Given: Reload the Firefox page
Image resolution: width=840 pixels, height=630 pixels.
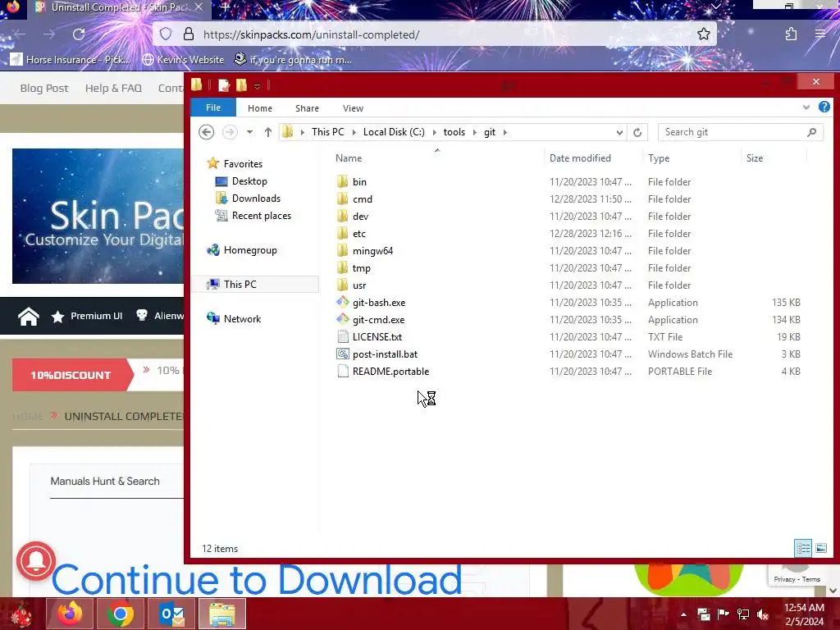Looking at the screenshot, I should point(79,34).
